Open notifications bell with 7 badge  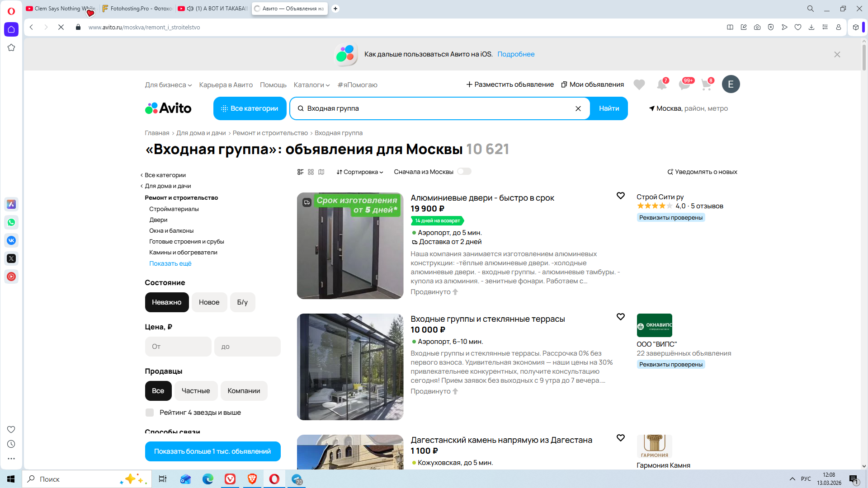pyautogui.click(x=661, y=84)
